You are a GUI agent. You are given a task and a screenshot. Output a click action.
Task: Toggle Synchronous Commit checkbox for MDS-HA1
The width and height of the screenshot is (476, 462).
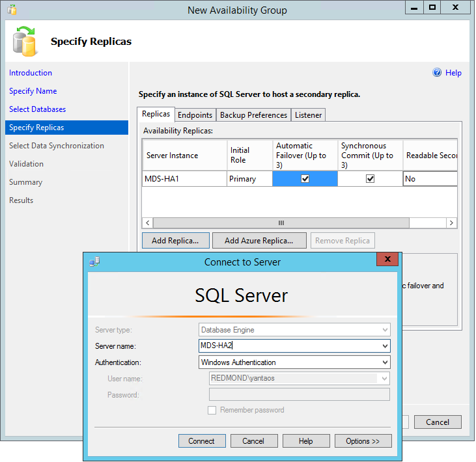(x=370, y=179)
